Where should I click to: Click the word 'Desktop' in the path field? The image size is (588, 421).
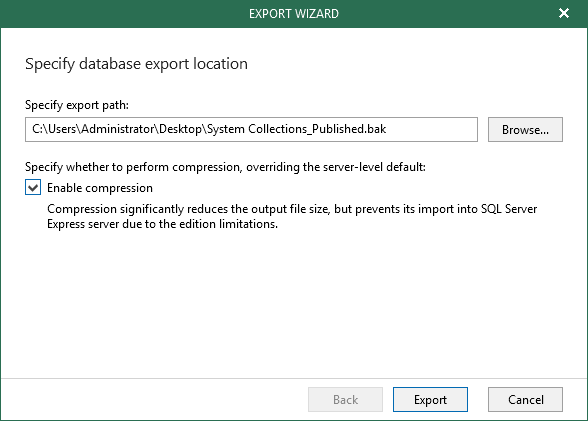pyautogui.click(x=180, y=129)
